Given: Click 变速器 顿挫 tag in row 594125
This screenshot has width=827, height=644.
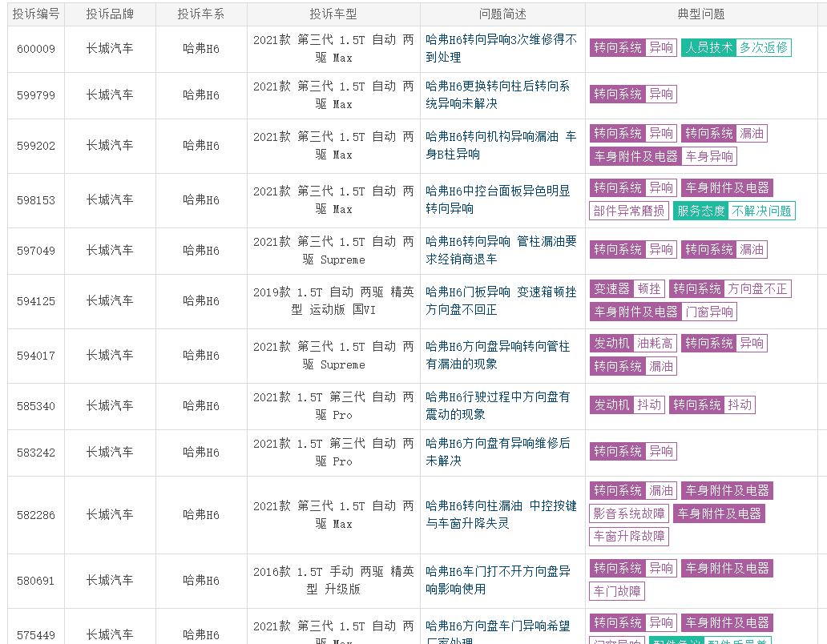Looking at the screenshot, I should tap(627, 289).
